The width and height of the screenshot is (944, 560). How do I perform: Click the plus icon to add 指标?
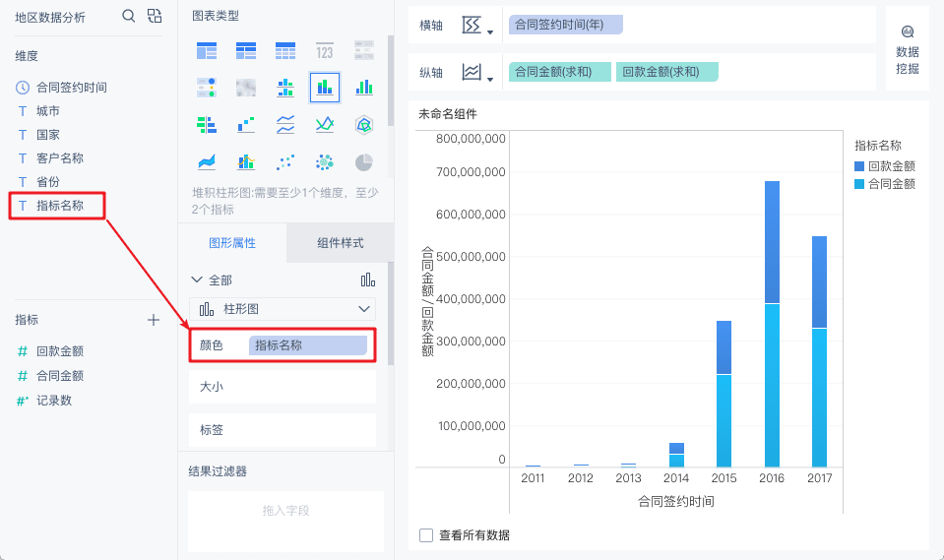pos(154,320)
